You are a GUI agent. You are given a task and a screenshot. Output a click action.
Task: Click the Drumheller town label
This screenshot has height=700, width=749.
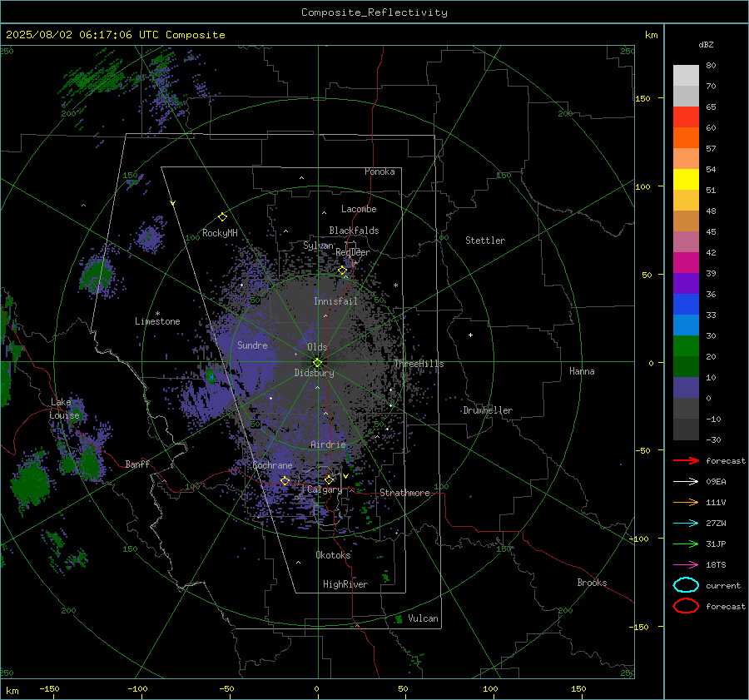[488, 410]
